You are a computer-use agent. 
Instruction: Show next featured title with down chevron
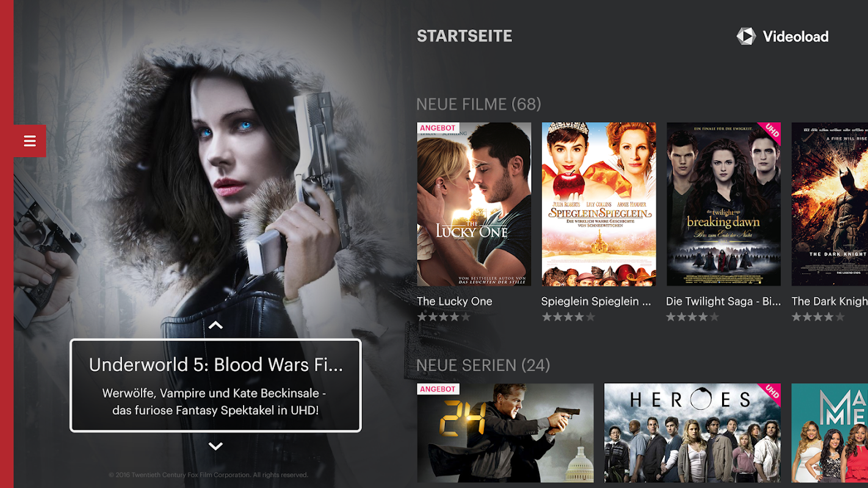point(215,446)
